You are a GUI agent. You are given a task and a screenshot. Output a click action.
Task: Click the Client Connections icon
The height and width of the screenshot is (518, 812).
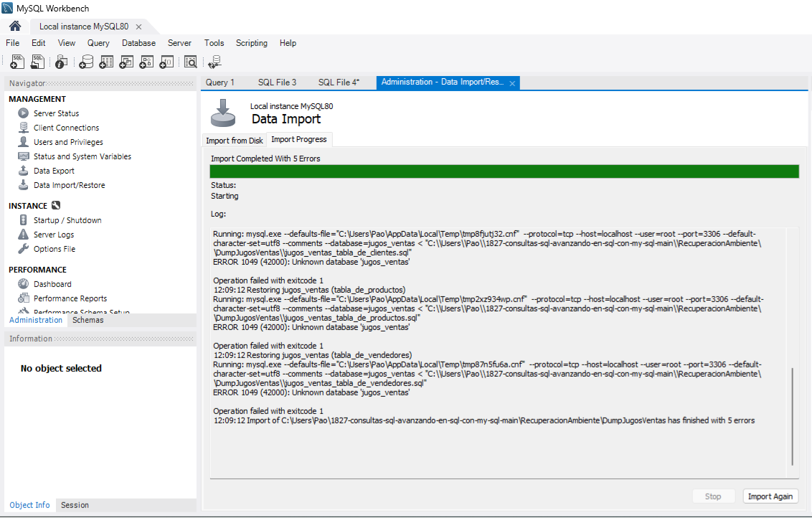click(x=23, y=128)
